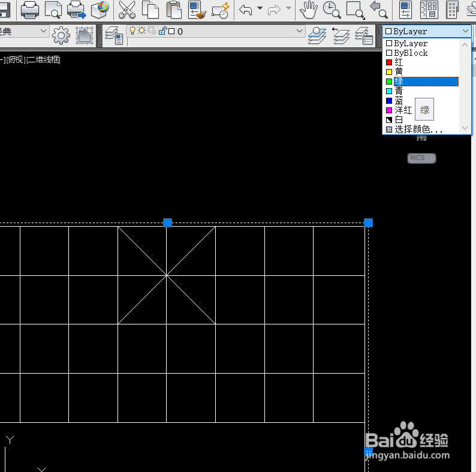Open the Properties palette icon
Screen dimensions: 476x472
click(x=405, y=10)
